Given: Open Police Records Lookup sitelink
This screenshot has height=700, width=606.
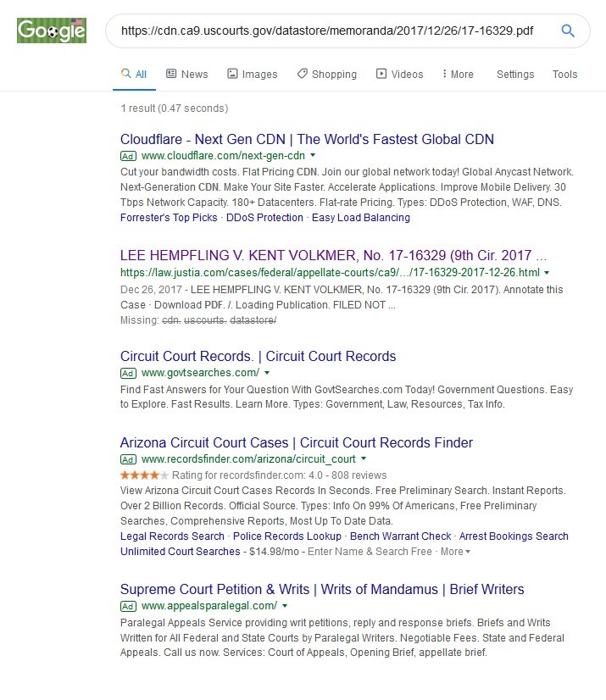Looking at the screenshot, I should click(x=287, y=536).
